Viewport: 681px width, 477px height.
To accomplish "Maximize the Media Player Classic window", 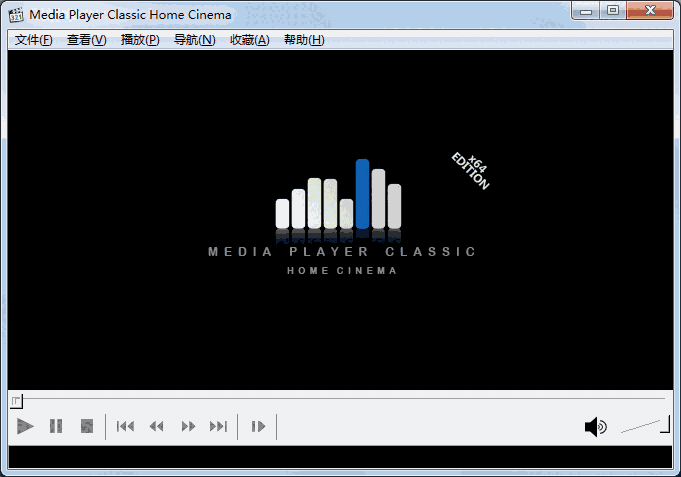I will pyautogui.click(x=613, y=10).
